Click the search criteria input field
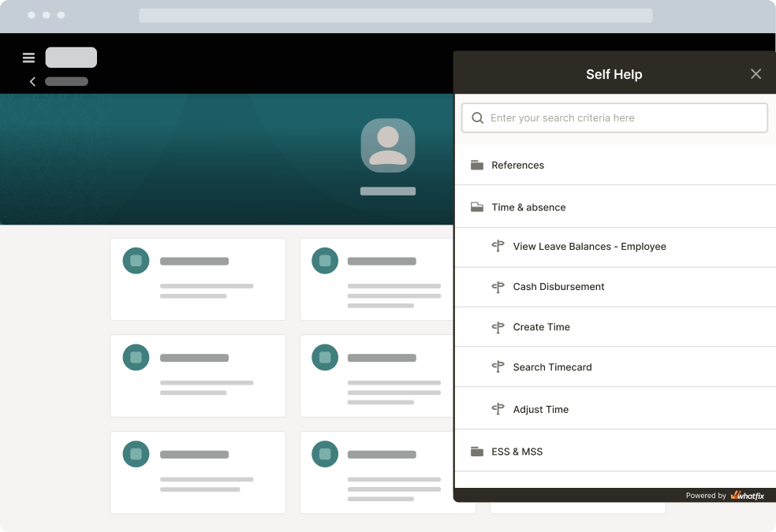776x532 pixels. [x=614, y=117]
